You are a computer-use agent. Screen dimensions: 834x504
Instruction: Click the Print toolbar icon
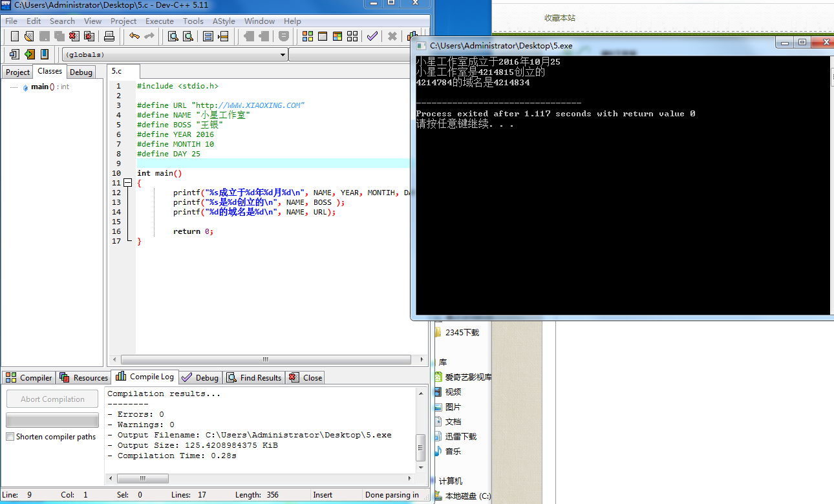click(x=109, y=36)
